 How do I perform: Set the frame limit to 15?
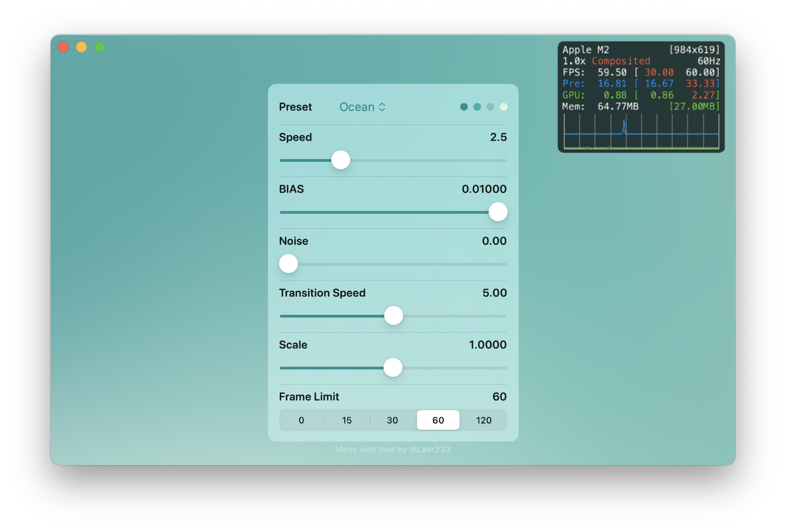coord(347,420)
